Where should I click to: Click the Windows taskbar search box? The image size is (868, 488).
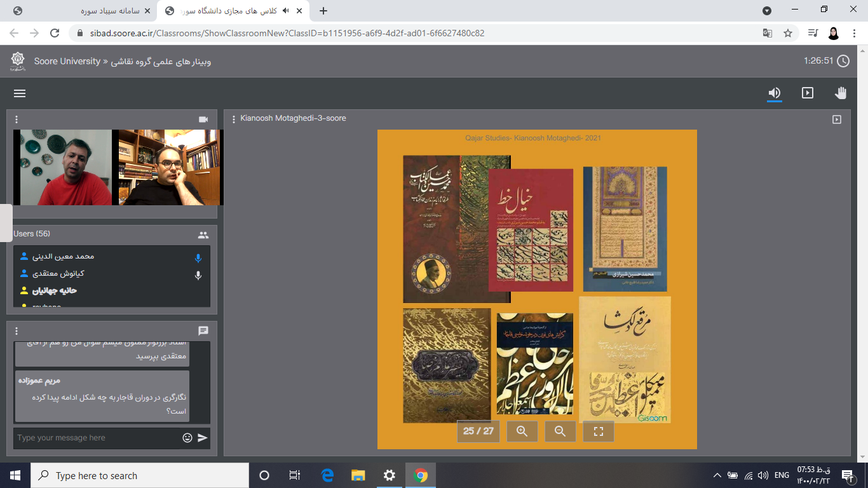[140, 475]
